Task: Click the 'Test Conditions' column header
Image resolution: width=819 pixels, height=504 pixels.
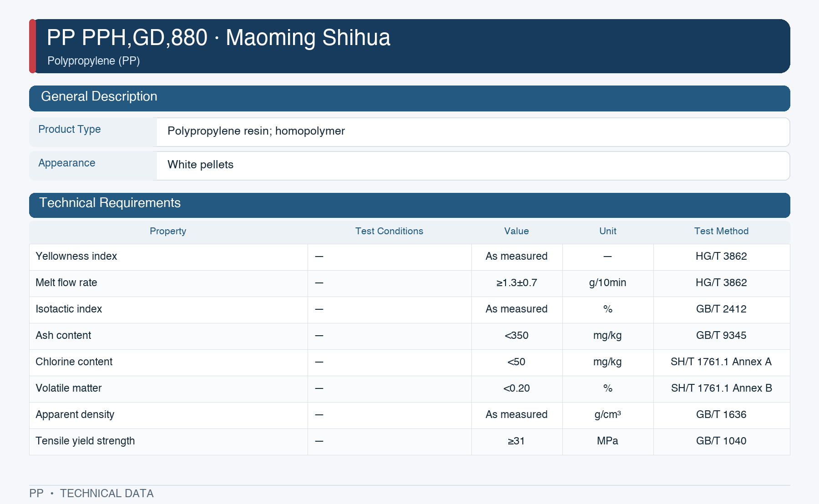Action: point(389,231)
